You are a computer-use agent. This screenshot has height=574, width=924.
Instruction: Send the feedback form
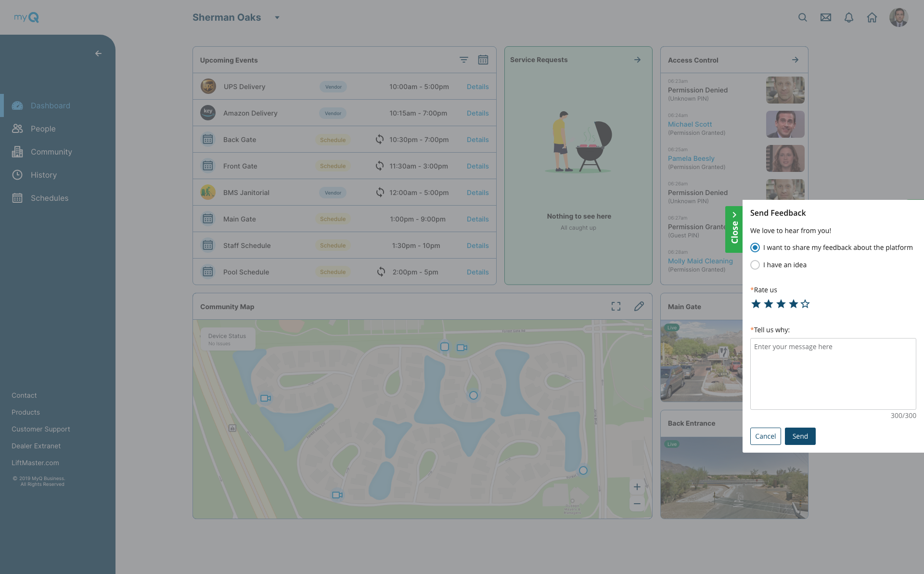(800, 436)
